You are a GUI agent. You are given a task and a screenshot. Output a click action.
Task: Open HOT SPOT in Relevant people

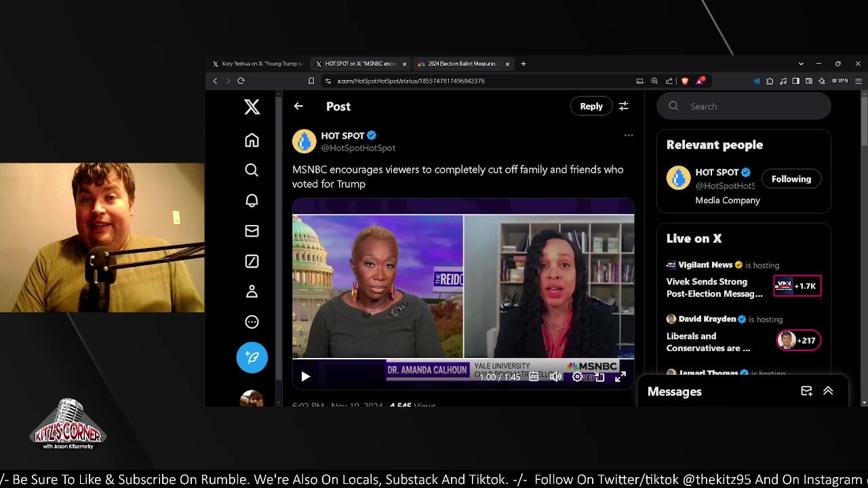click(717, 172)
